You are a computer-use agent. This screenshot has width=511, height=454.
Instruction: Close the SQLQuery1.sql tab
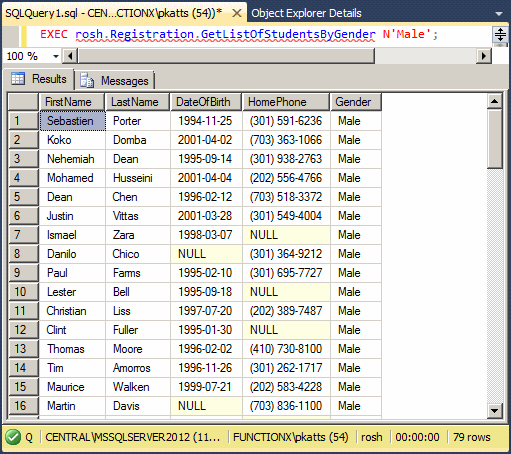(x=237, y=13)
